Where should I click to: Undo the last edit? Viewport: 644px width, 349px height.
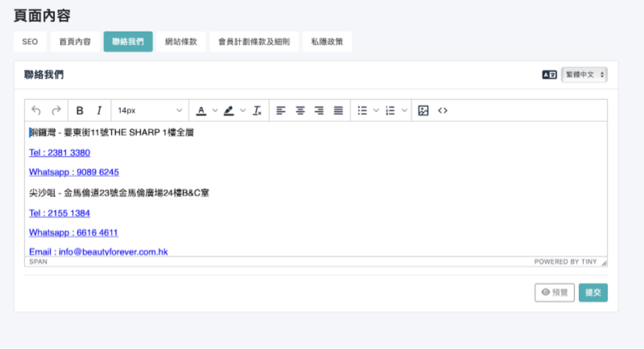coord(36,110)
